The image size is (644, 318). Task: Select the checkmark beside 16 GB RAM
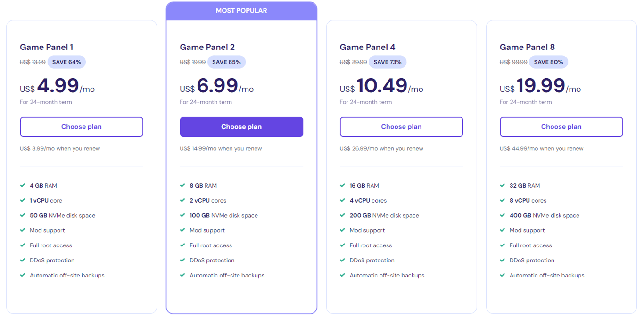(342, 185)
